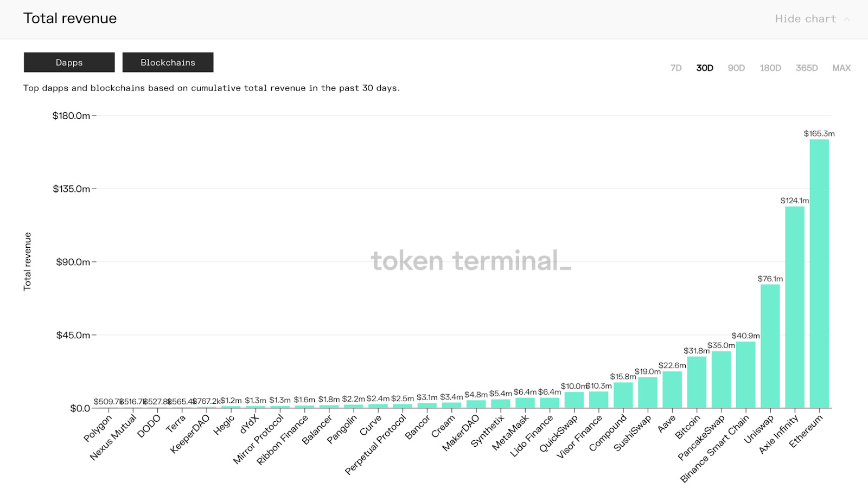This screenshot has width=868, height=489.
Task: Click the Mirror Protocol axis label
Action: pyautogui.click(x=259, y=440)
